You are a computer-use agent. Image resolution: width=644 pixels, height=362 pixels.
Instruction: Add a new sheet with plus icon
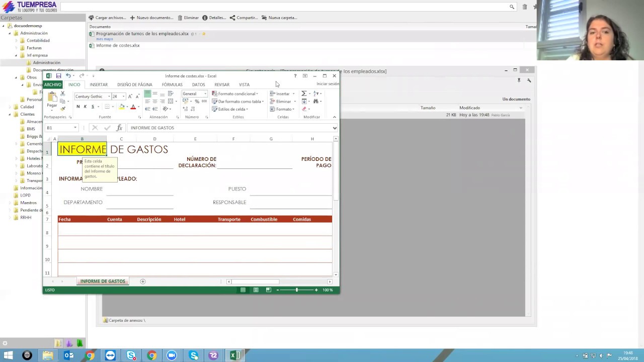(143, 282)
